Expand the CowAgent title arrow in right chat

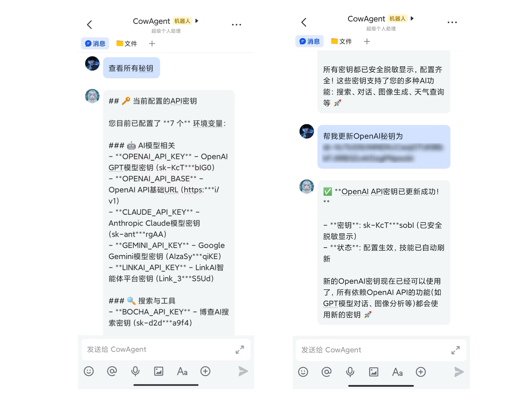click(412, 18)
